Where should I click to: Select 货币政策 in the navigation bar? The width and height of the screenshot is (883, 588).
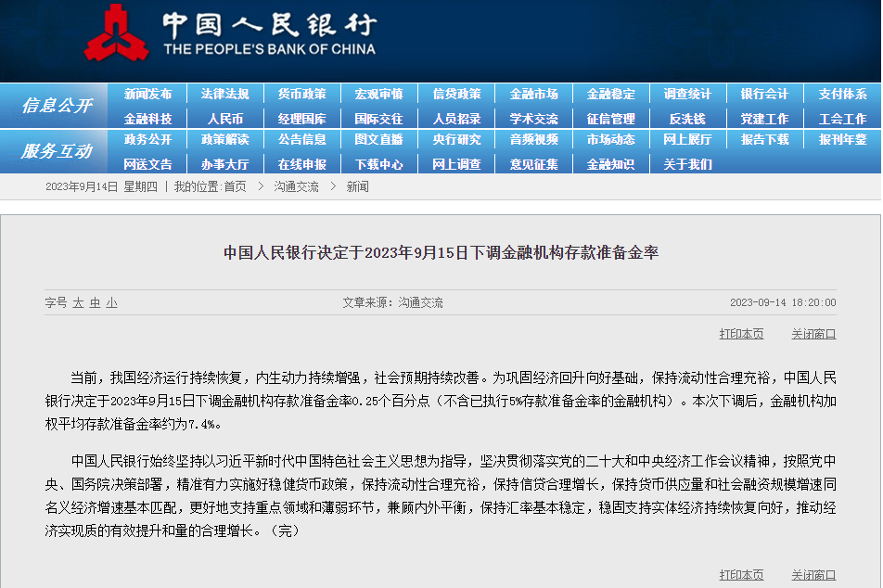[x=301, y=94]
